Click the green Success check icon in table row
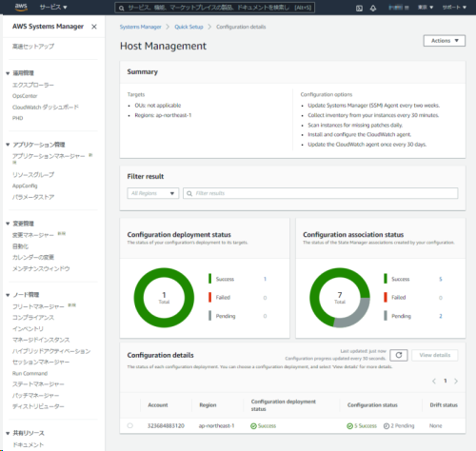Viewport: 476px width, 451px height. 253,426
